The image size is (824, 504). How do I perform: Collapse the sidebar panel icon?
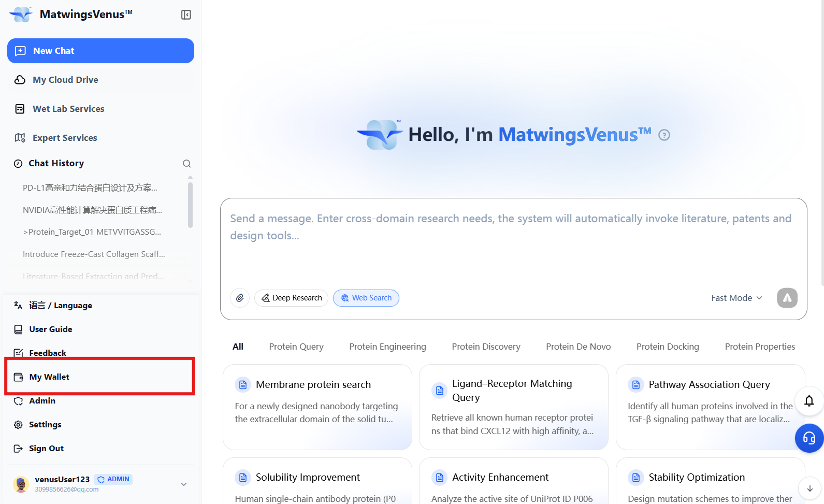tap(186, 15)
